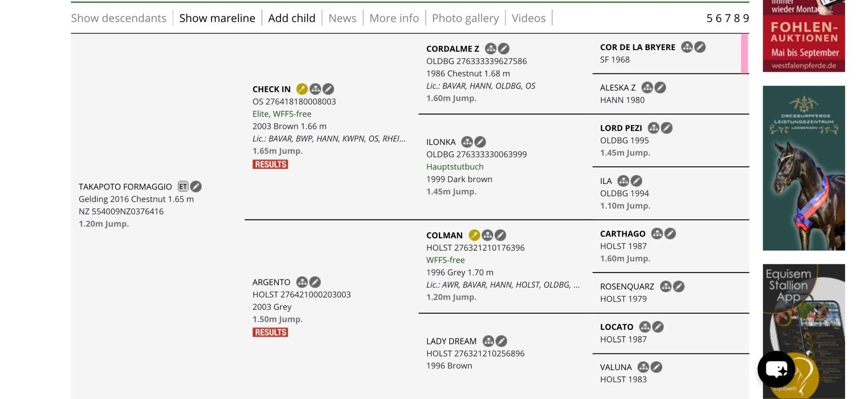The height and width of the screenshot is (399, 868).
Task: Select the Photo gallery tab
Action: click(465, 18)
